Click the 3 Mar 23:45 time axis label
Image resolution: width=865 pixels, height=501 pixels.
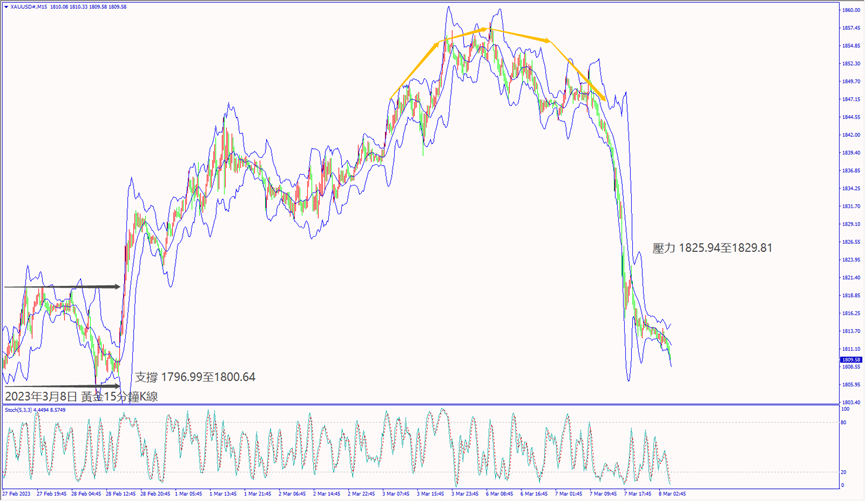465,494
